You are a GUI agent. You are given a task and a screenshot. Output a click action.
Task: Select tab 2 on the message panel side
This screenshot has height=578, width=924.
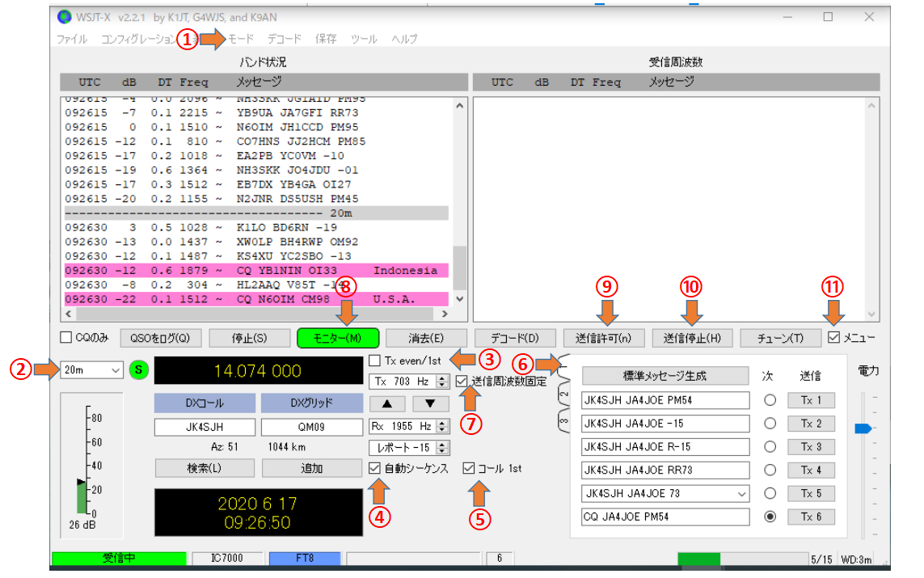(x=563, y=394)
